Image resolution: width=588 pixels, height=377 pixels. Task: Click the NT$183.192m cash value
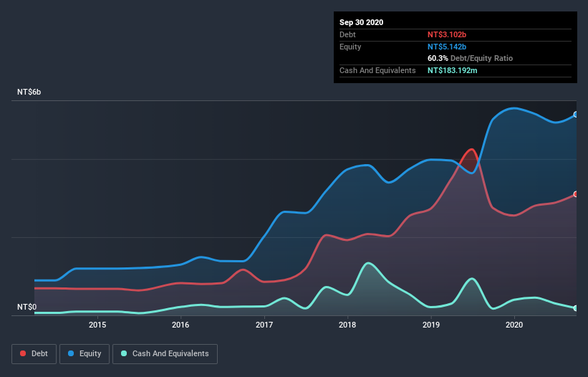tap(452, 70)
